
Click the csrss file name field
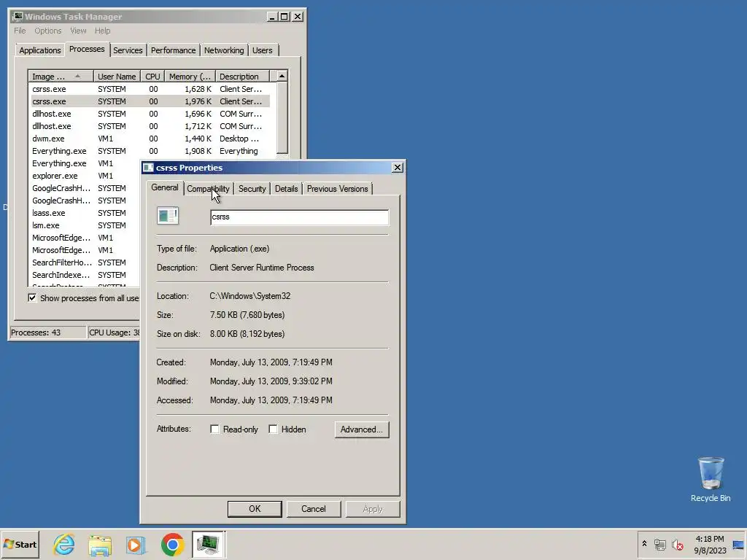click(x=299, y=217)
